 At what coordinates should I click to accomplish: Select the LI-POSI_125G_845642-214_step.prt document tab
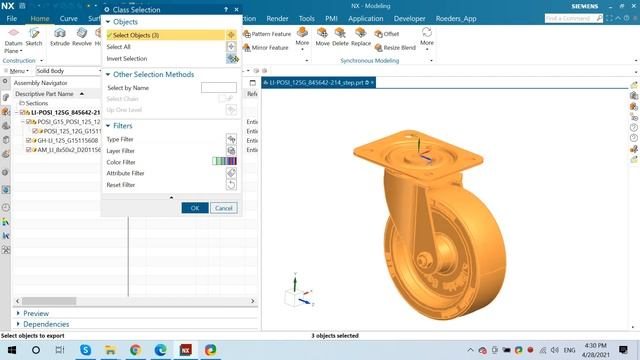pyautogui.click(x=318, y=82)
